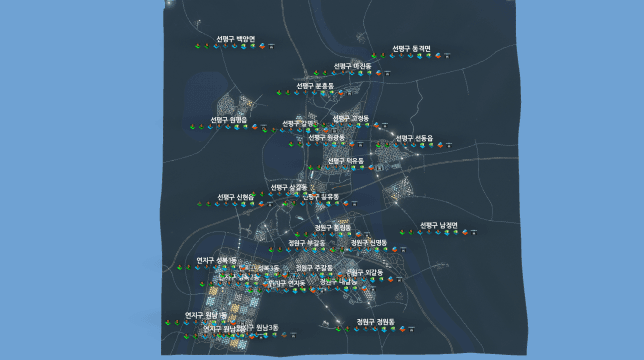This screenshot has width=644, height=360.
Task: Select the 선평구 마진동 district label
Action: (x=352, y=66)
